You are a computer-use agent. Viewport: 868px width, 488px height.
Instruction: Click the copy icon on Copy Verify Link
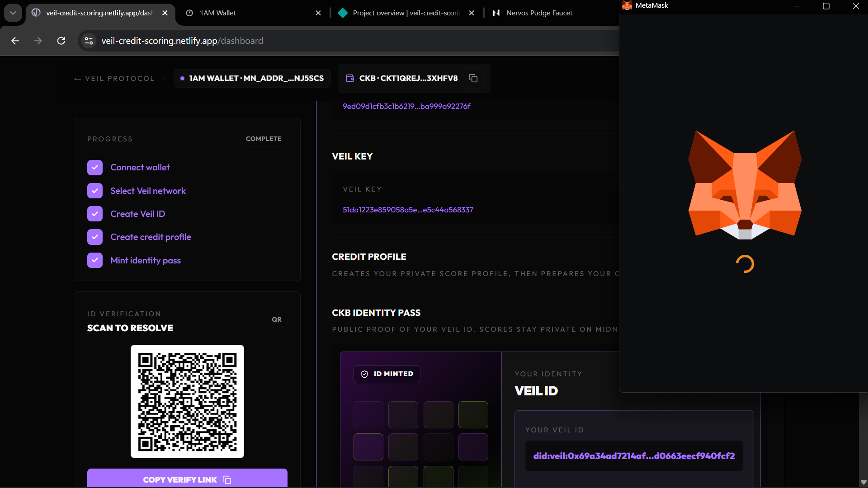[227, 480]
